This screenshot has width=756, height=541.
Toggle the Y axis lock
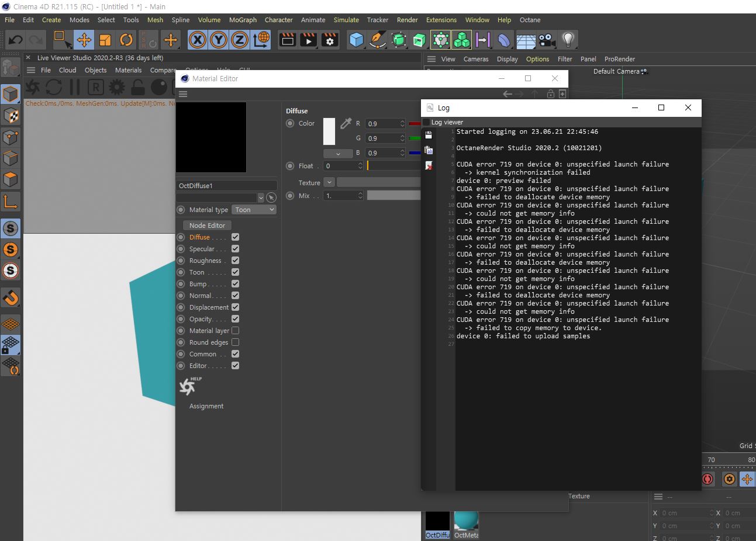[x=219, y=40]
